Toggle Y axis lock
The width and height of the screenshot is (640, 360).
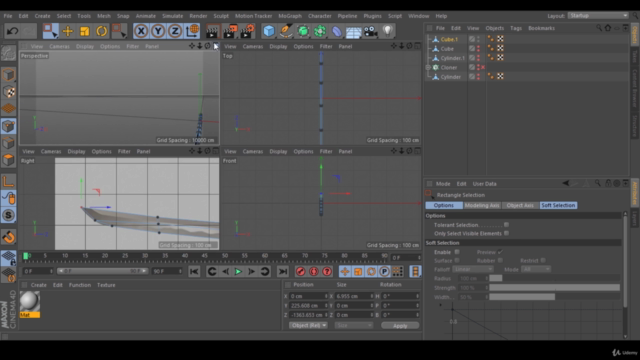(158, 31)
